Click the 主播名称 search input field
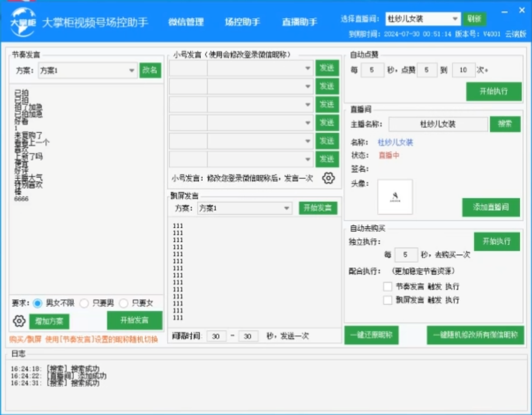 pyautogui.click(x=438, y=124)
